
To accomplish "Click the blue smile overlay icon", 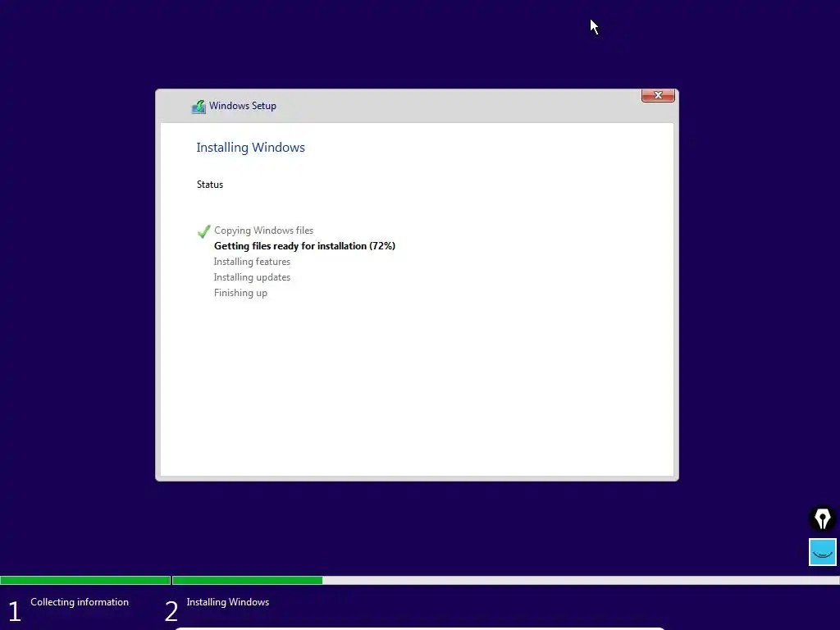I will coord(822,552).
